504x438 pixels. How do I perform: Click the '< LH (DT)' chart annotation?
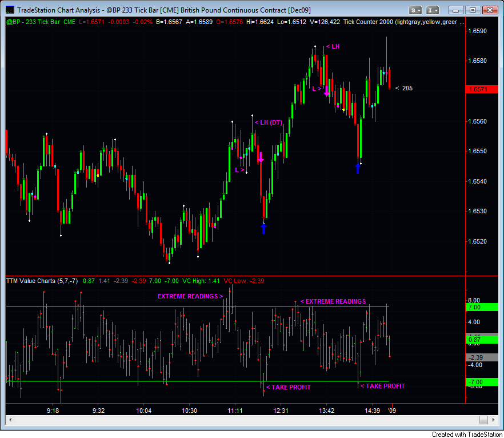[269, 122]
